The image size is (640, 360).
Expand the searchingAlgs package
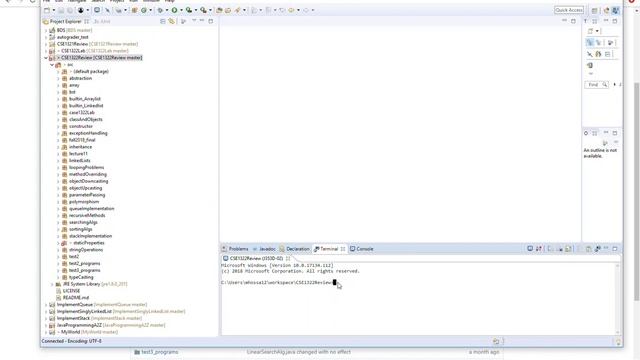tap(58, 222)
